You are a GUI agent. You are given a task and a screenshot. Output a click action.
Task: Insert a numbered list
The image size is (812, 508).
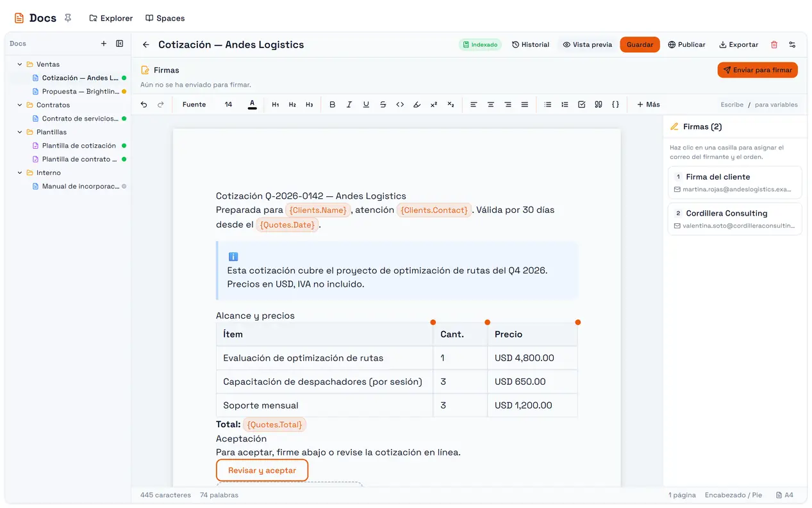tap(565, 105)
